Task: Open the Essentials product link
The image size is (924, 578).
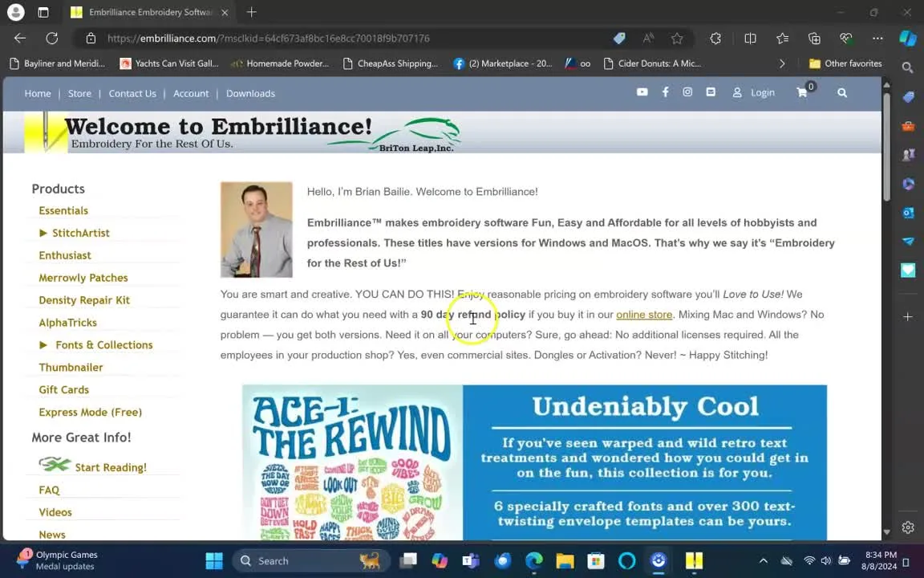Action: point(63,210)
